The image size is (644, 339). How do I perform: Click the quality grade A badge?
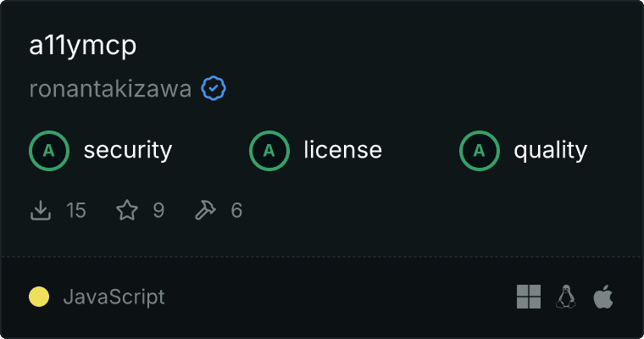tap(480, 151)
